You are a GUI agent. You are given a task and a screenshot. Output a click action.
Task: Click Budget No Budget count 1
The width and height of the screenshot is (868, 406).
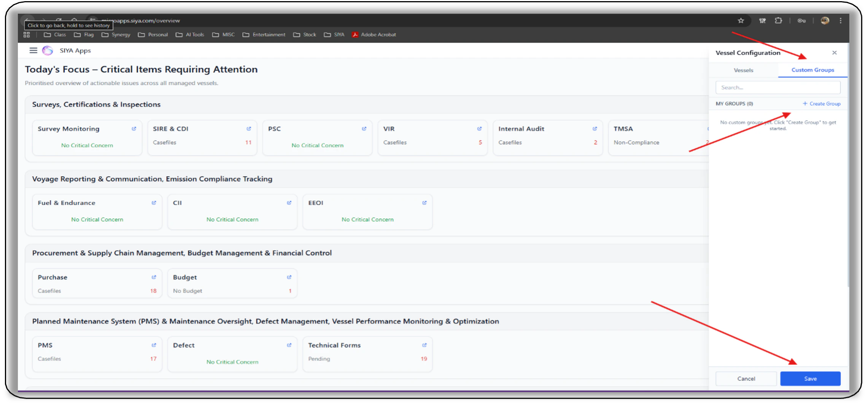point(290,291)
